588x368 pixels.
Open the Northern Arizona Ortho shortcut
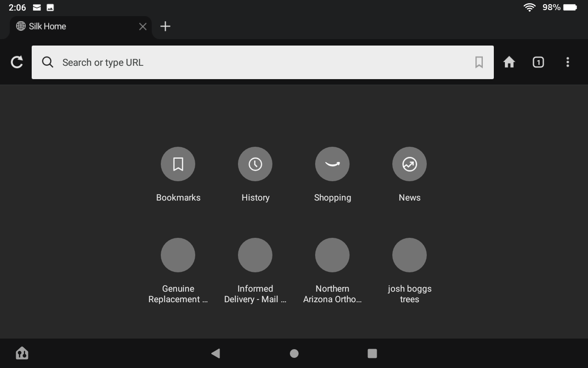(333, 271)
